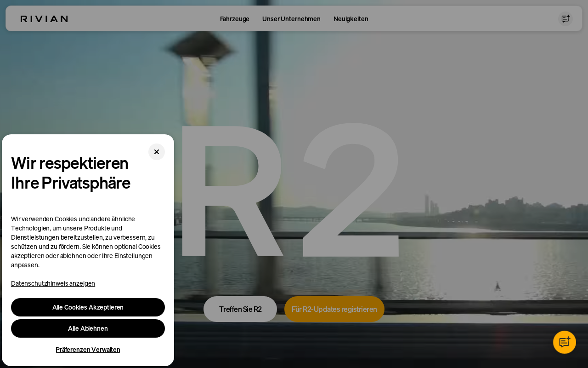This screenshot has width=588, height=368.
Task: Click the cookie description paragraph starting 'Wir verwenden Cookies'
Action: coord(86,242)
